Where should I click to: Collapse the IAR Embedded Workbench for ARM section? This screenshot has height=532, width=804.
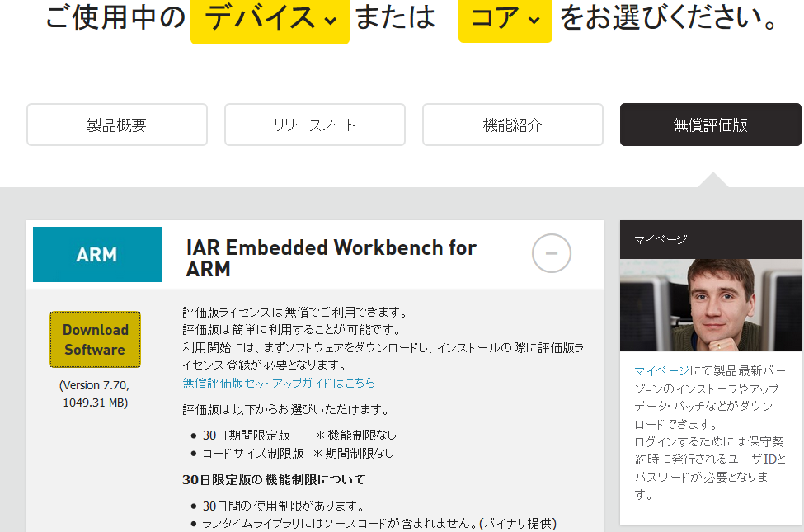[x=551, y=253]
